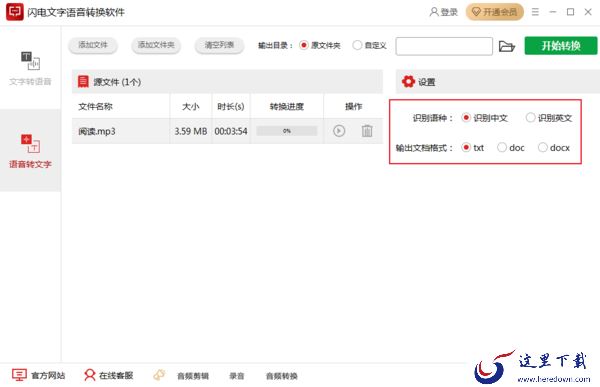The width and height of the screenshot is (600, 387).
Task: Minimize the application window
Action: coord(553,12)
